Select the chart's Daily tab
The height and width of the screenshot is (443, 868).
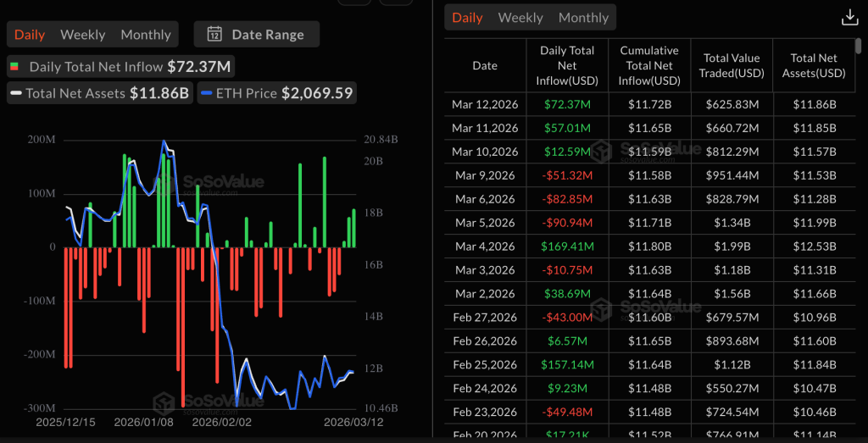pyautogui.click(x=30, y=35)
